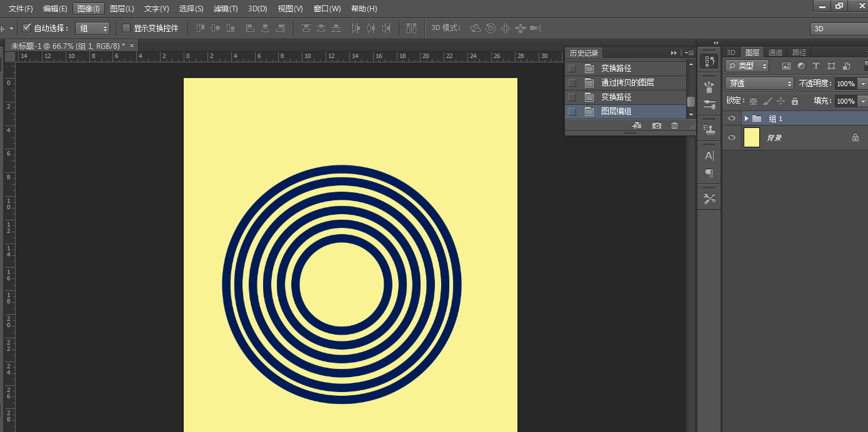Open the blend mode 穿透 dropdown

click(x=760, y=83)
